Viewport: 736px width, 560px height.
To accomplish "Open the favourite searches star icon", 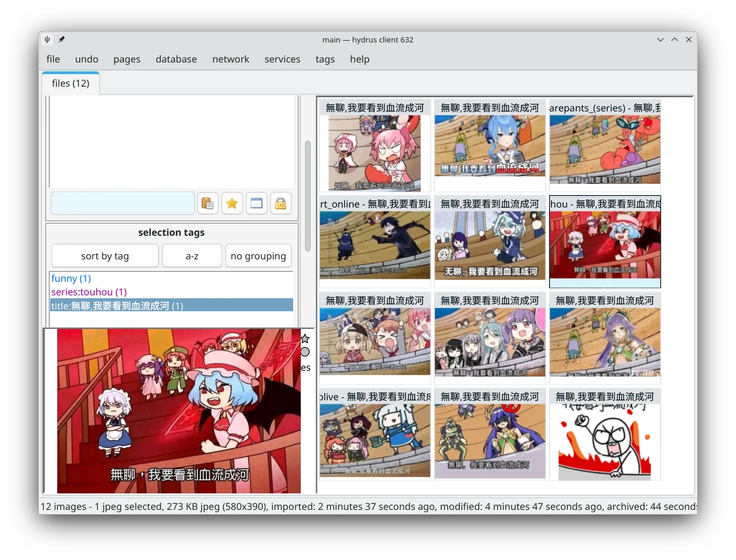I will click(232, 203).
